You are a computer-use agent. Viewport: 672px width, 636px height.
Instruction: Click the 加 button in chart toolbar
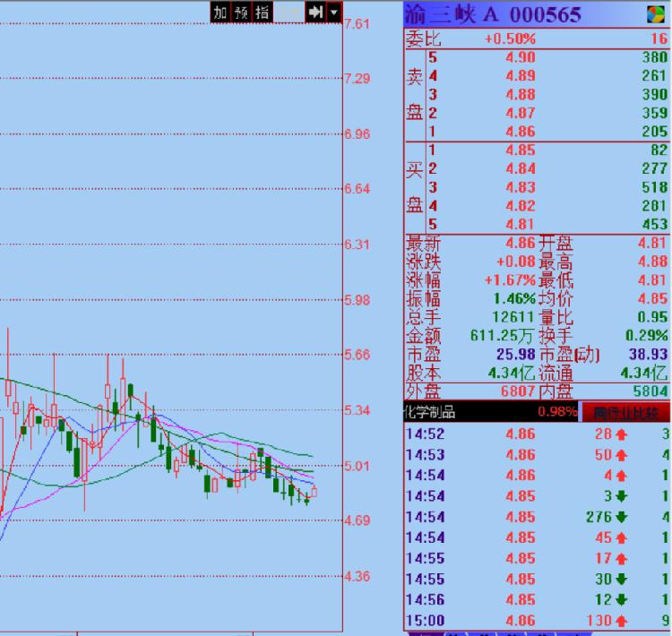[x=220, y=12]
